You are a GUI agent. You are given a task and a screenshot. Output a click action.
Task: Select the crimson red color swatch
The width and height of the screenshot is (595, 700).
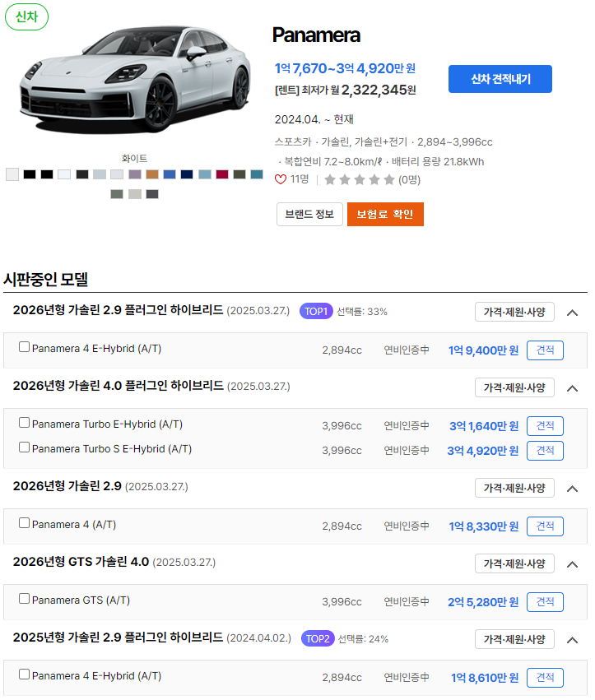pyautogui.click(x=222, y=174)
